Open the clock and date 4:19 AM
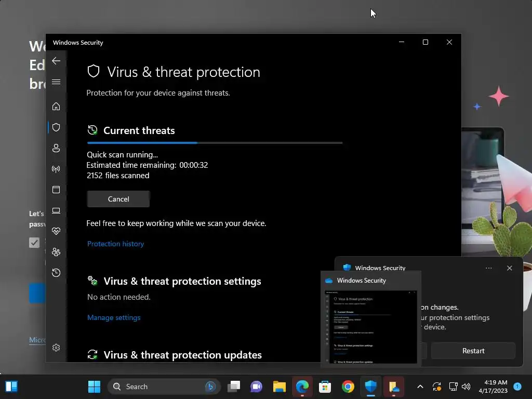Viewport: 532px width, 399px height. click(x=493, y=387)
